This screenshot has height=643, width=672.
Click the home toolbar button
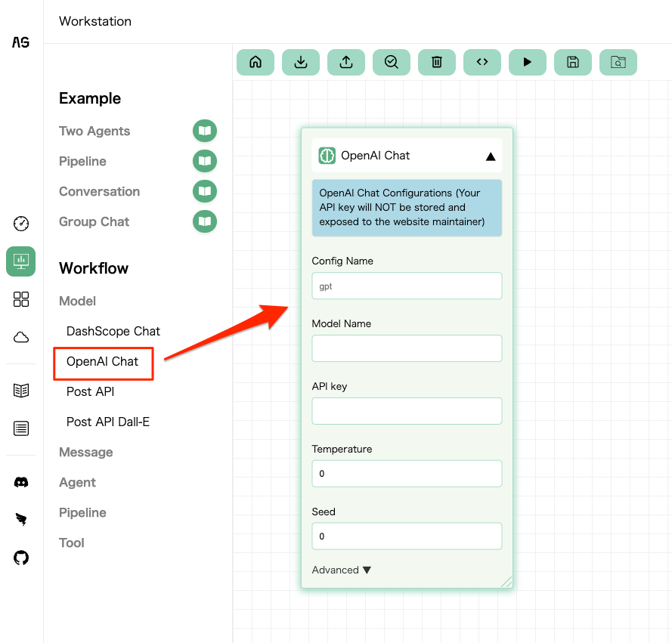tap(255, 62)
